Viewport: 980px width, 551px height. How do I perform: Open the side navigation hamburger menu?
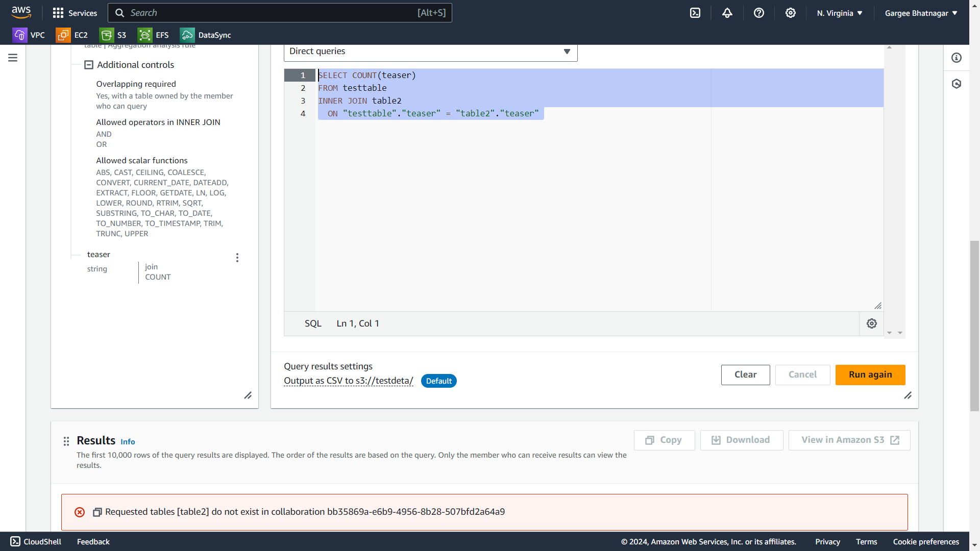point(13,58)
